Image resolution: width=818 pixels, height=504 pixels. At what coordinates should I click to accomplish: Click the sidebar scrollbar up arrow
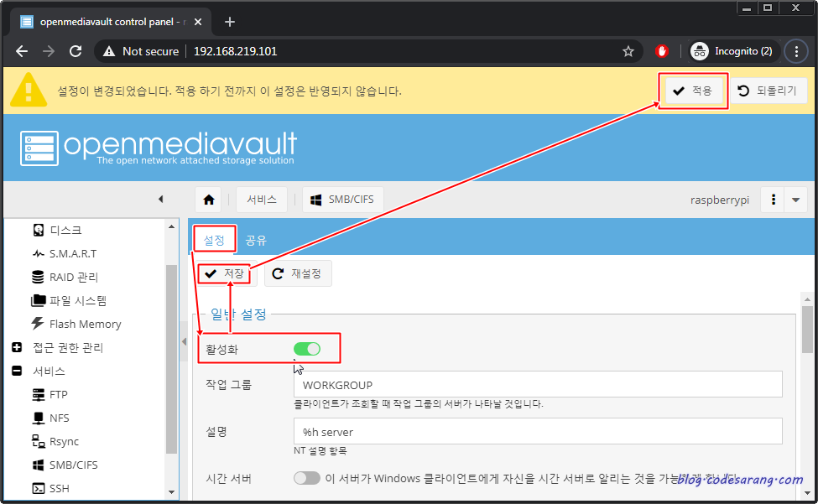click(x=172, y=226)
